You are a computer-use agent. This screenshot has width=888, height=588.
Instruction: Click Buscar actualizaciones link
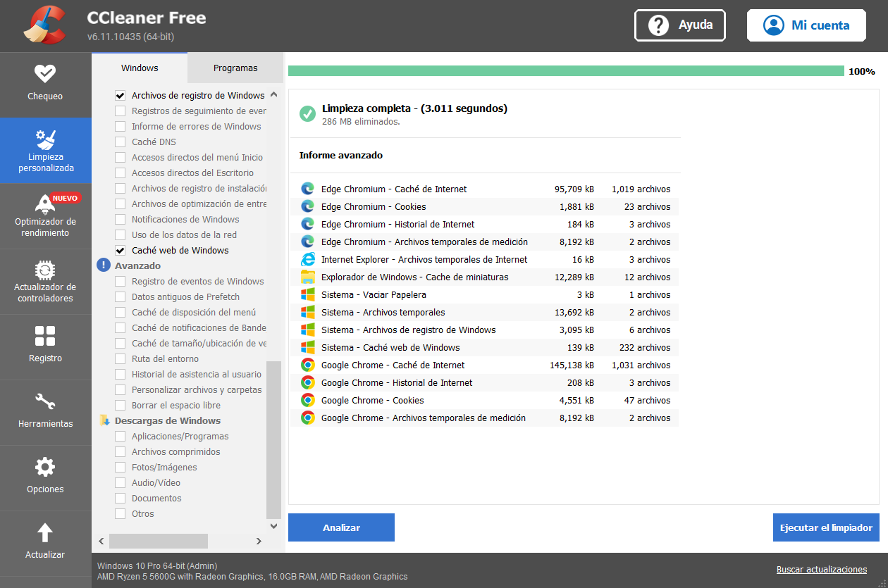click(x=822, y=570)
